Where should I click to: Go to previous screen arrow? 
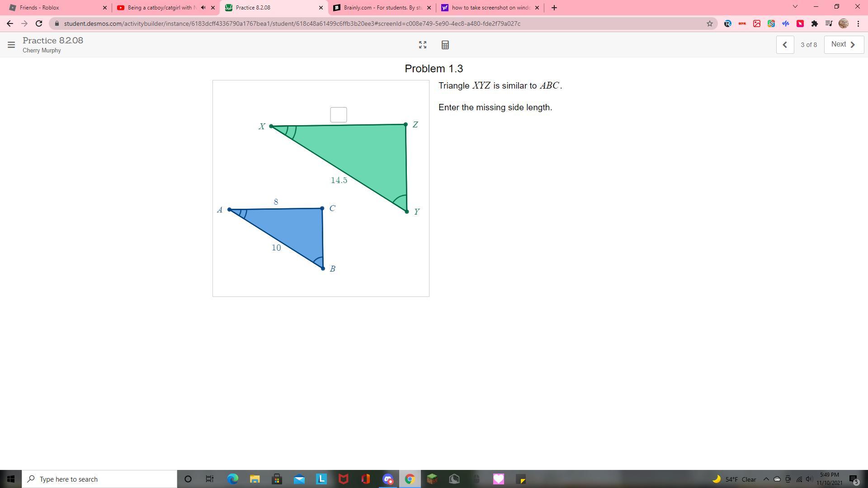[x=785, y=45]
